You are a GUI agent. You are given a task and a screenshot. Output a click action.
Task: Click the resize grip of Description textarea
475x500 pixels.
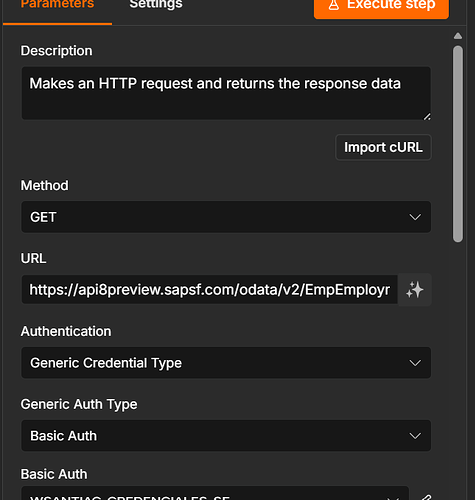[427, 116]
